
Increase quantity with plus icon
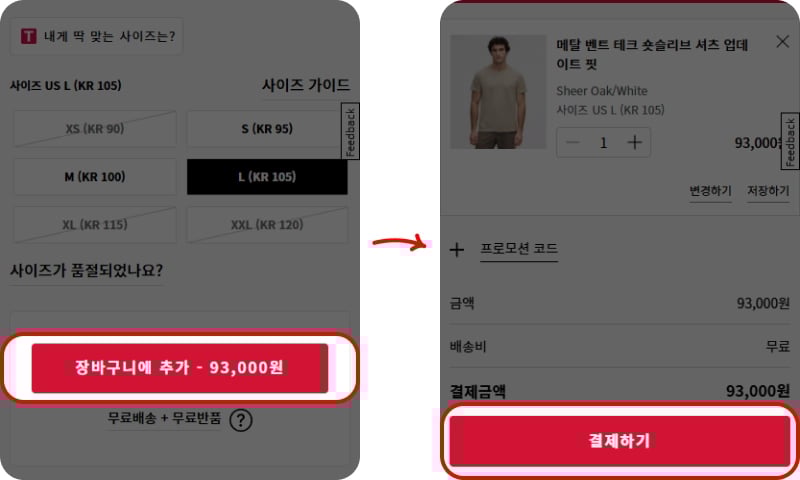634,142
